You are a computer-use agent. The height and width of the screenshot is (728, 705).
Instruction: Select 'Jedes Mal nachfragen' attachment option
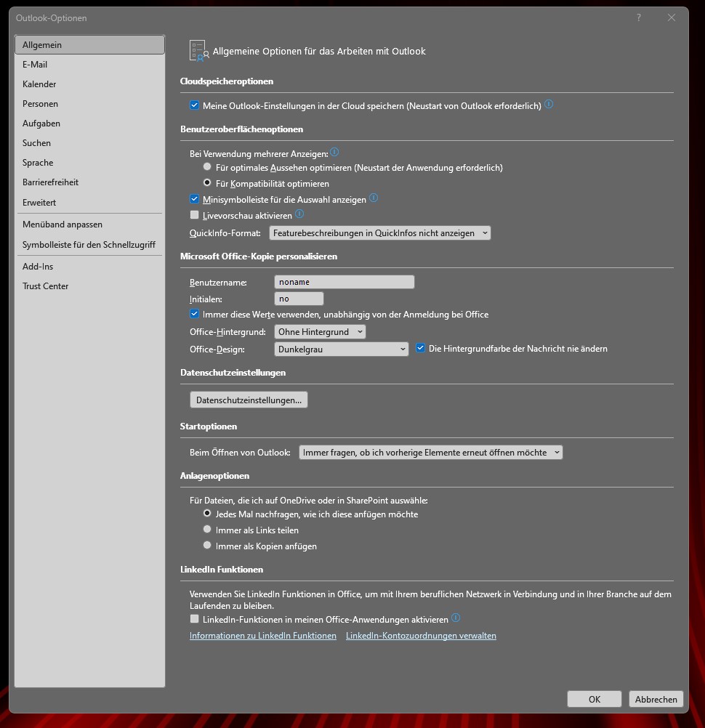click(207, 514)
